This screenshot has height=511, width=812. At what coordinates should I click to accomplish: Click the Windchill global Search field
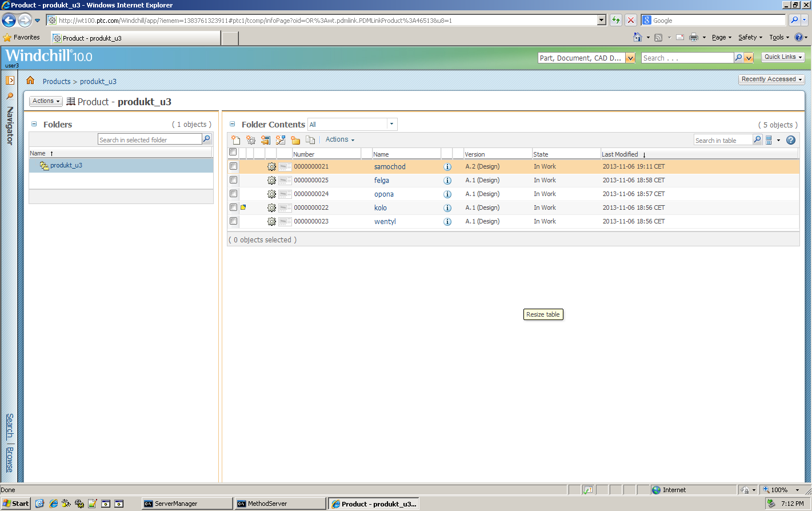(x=687, y=58)
